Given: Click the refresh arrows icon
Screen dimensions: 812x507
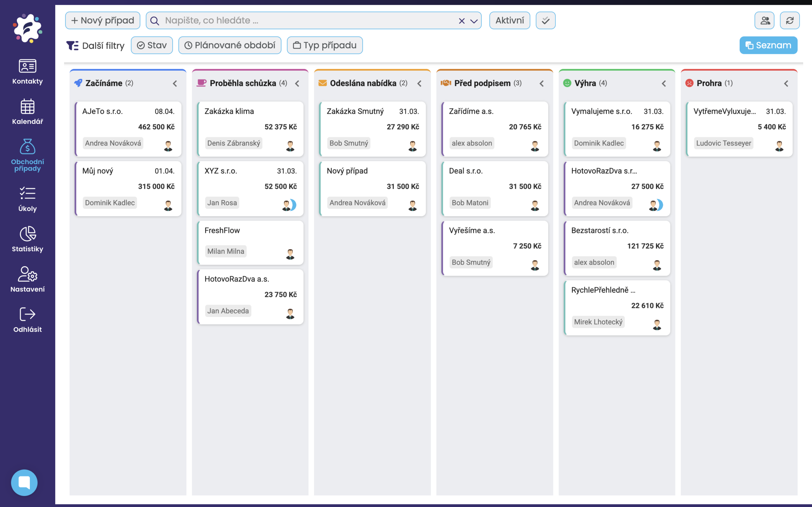Looking at the screenshot, I should 789,21.
